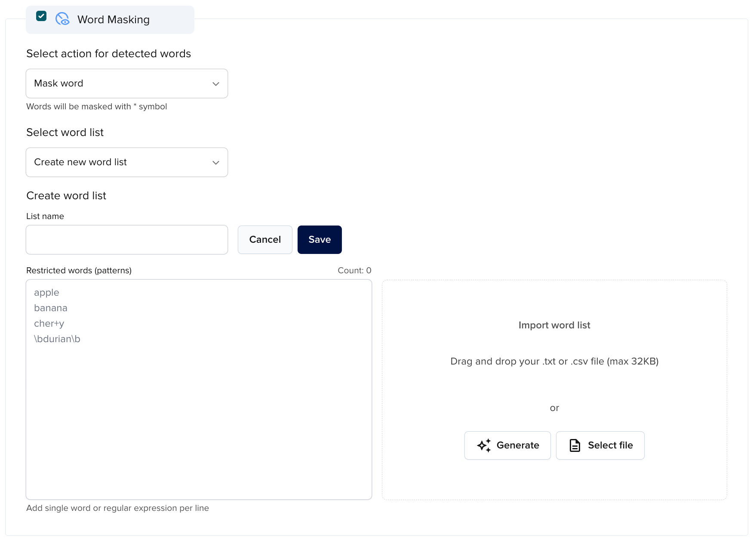Select the 'Restricted words (patterns)' section label

coord(79,270)
